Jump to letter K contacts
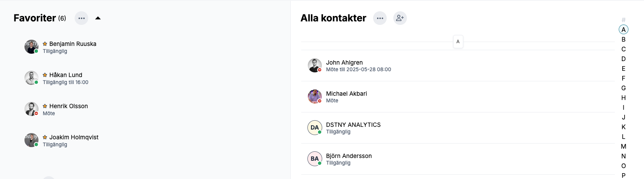Screen dimensions: 644x179 coord(623,127)
